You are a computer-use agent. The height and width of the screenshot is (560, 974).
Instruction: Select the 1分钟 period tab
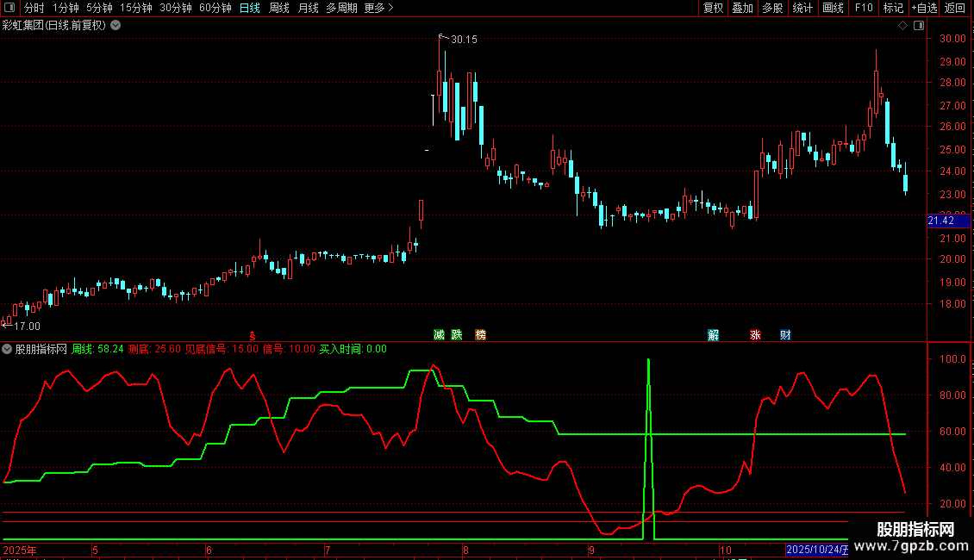(66, 8)
